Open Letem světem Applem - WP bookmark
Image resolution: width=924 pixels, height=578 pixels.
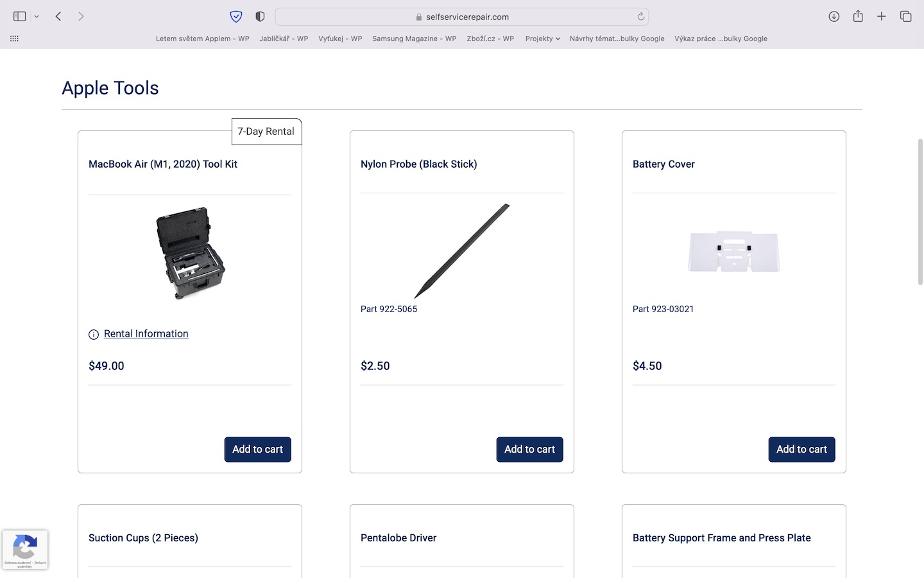pyautogui.click(x=203, y=39)
